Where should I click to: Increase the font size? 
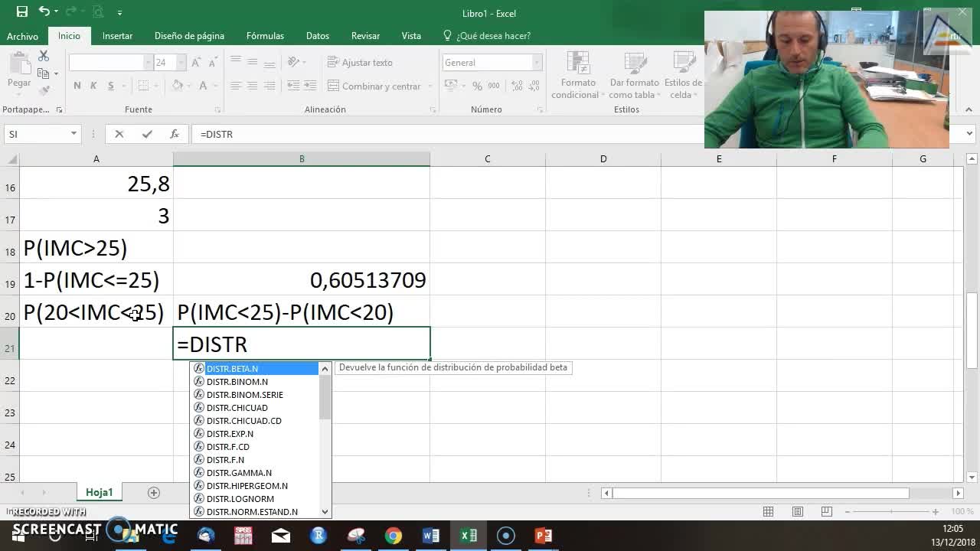tap(197, 63)
